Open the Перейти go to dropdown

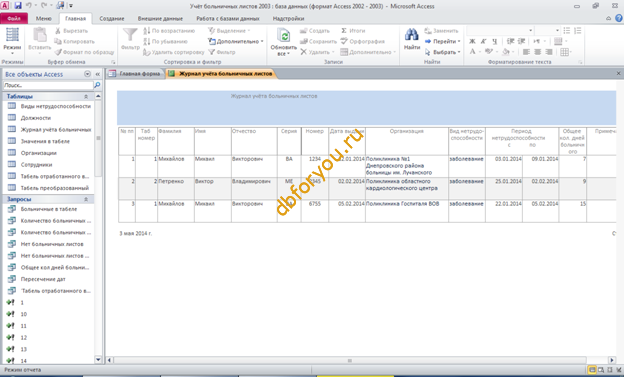pyautogui.click(x=443, y=41)
